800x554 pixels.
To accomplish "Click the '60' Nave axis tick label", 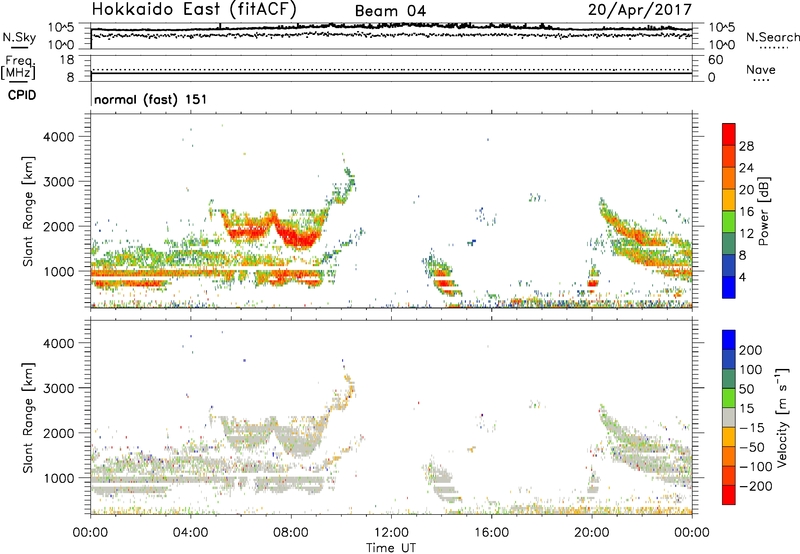I will coord(715,60).
